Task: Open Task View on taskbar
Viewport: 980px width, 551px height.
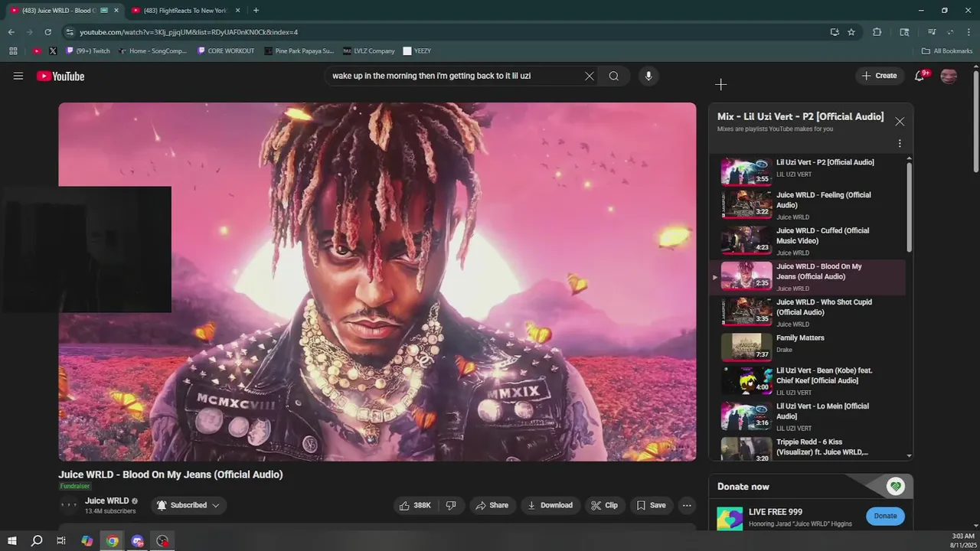Action: pos(61,541)
